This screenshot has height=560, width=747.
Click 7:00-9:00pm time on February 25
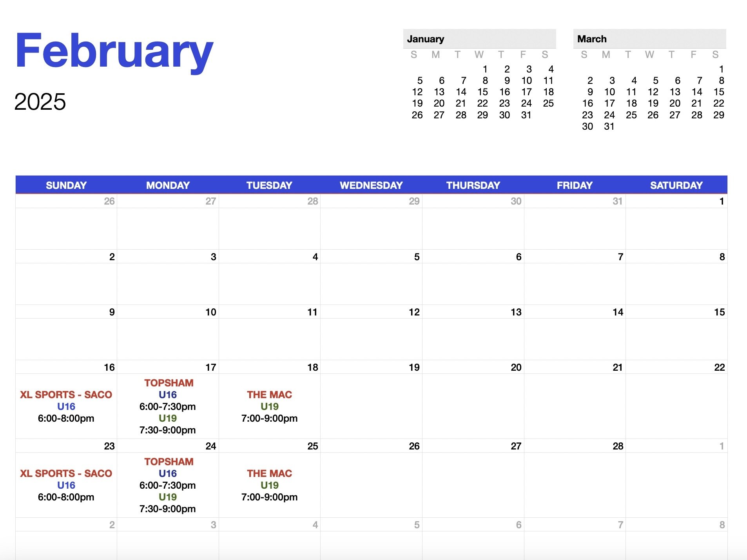[269, 497]
